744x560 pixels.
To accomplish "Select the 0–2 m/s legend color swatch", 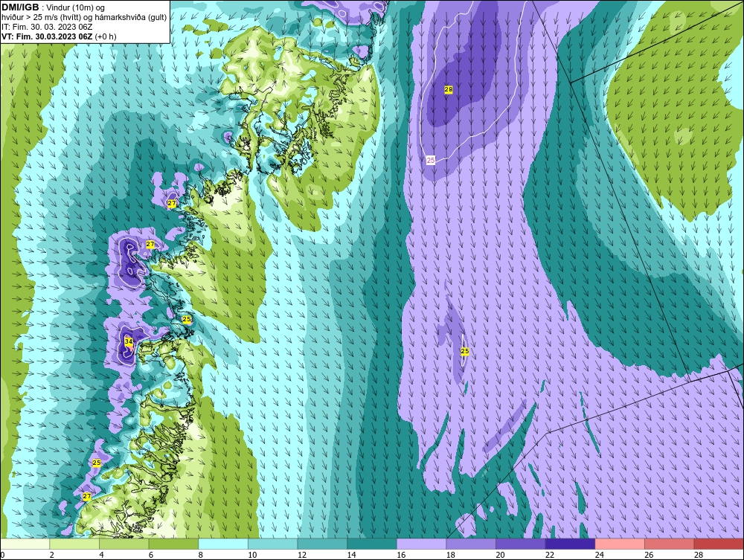I will click(25, 544).
